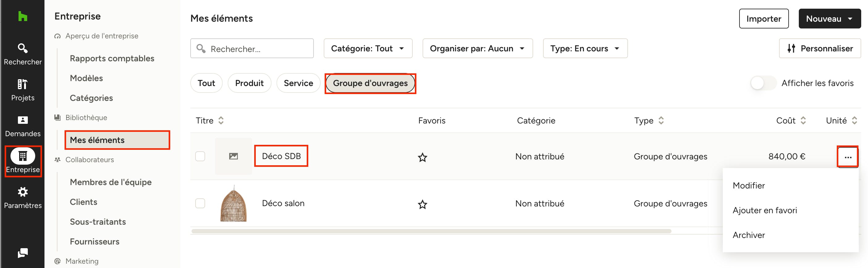The width and height of the screenshot is (868, 268).
Task: Click the Personnaliser button
Action: (820, 48)
